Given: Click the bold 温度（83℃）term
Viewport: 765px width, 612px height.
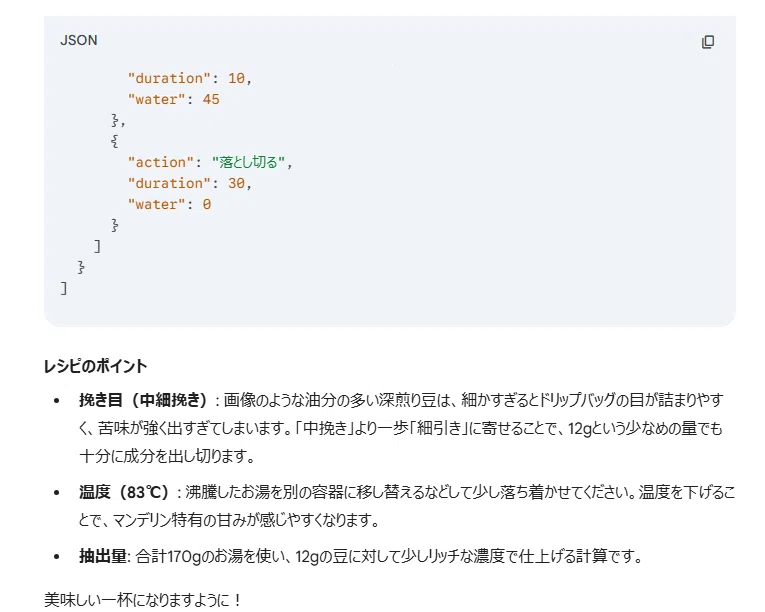Looking at the screenshot, I should (x=124, y=492).
